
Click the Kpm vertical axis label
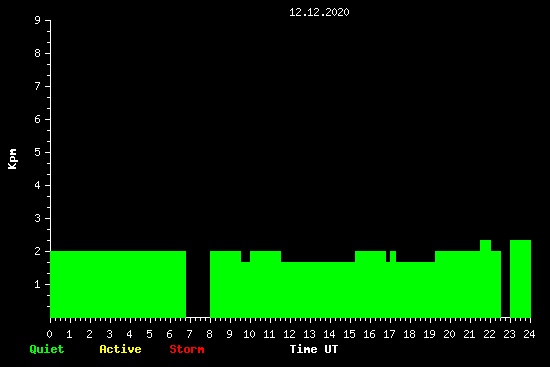tap(12, 159)
